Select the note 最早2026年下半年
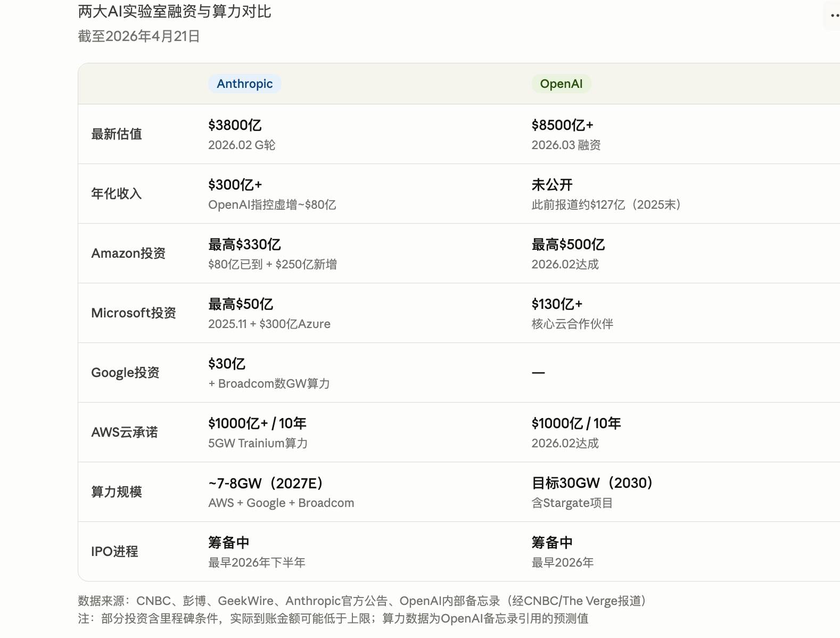The height and width of the screenshot is (638, 840). pos(257,562)
